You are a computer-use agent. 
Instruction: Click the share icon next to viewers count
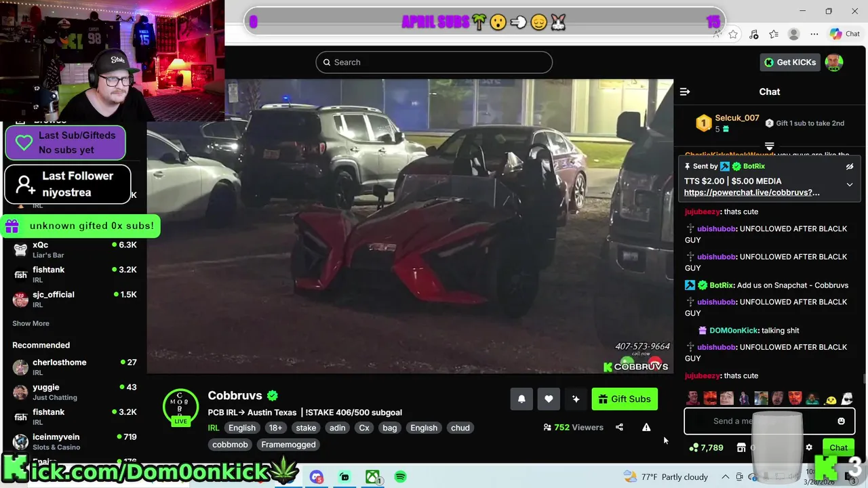pos(619,428)
